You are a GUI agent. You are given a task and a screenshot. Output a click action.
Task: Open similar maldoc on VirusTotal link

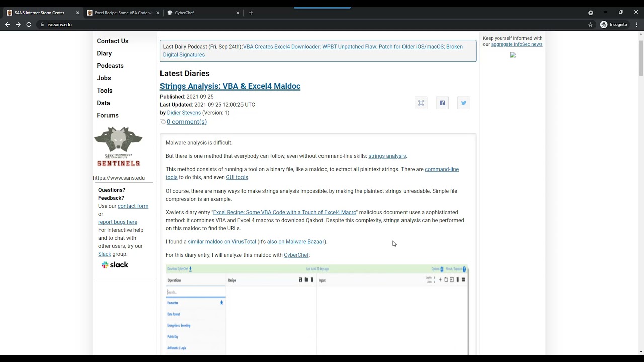(x=222, y=242)
